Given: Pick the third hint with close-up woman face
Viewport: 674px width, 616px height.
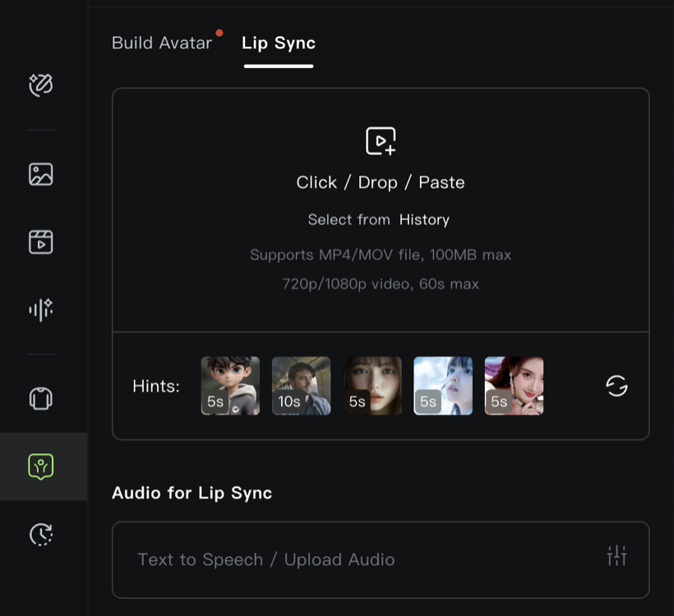Looking at the screenshot, I should pos(372,385).
